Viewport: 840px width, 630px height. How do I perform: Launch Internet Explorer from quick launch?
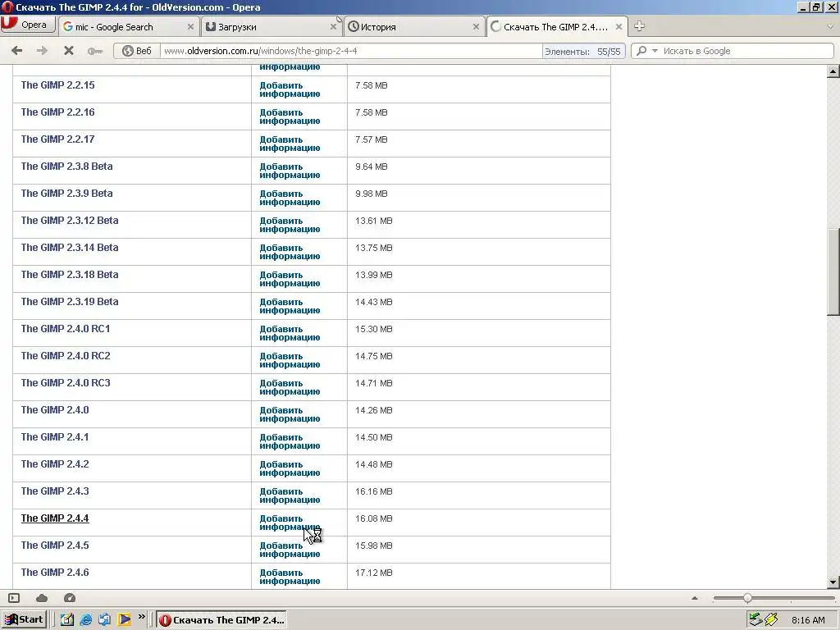coord(85,620)
